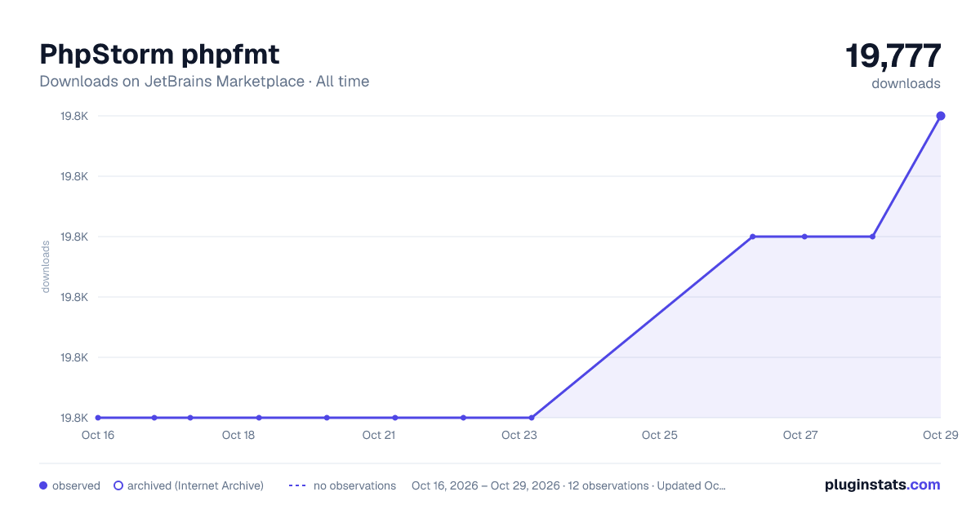The image size is (980, 514).
Task: Click the 'no observations' legend label
Action: [x=354, y=485]
